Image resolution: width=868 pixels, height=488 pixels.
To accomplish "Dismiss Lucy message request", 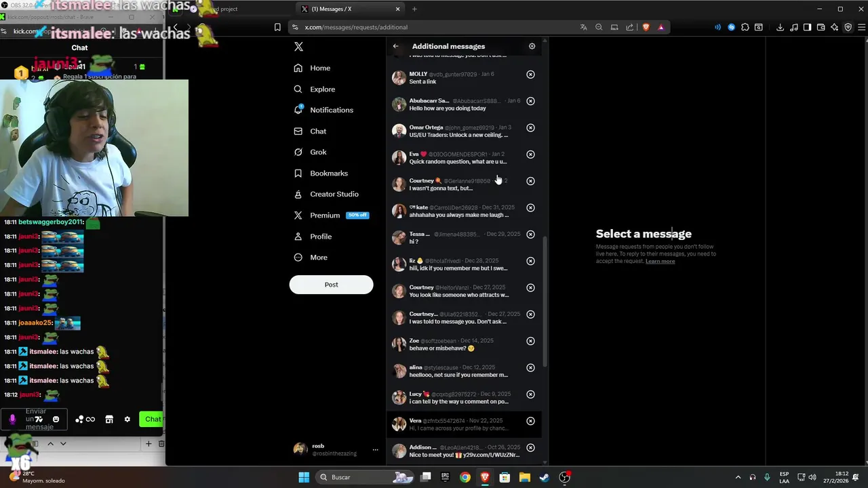I will point(530,394).
